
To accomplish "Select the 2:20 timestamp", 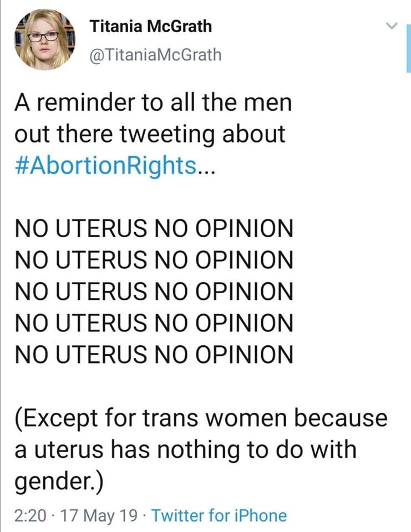I will 31,515.
